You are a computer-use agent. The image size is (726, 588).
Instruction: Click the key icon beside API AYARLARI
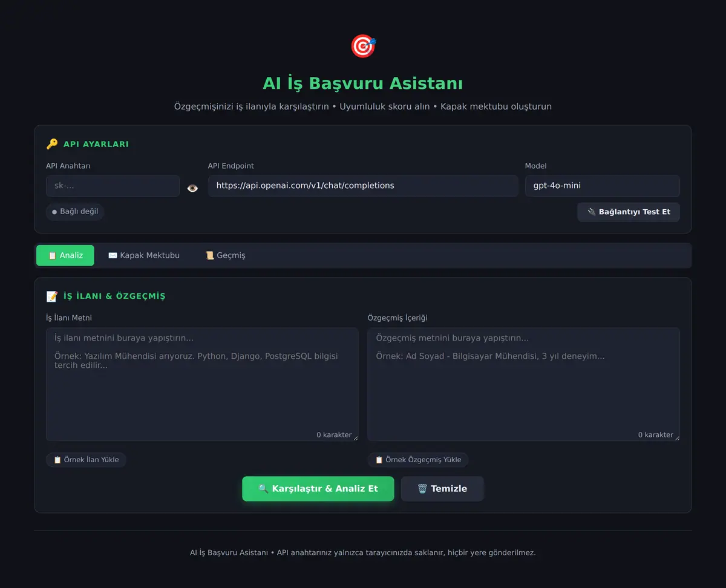52,144
